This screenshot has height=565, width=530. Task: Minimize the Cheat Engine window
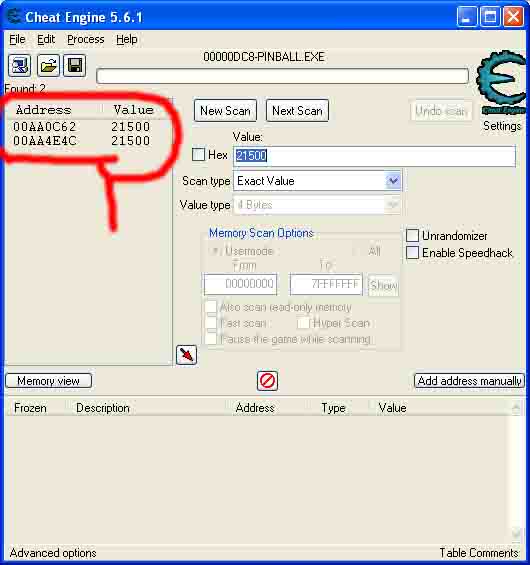pyautogui.click(x=466, y=17)
